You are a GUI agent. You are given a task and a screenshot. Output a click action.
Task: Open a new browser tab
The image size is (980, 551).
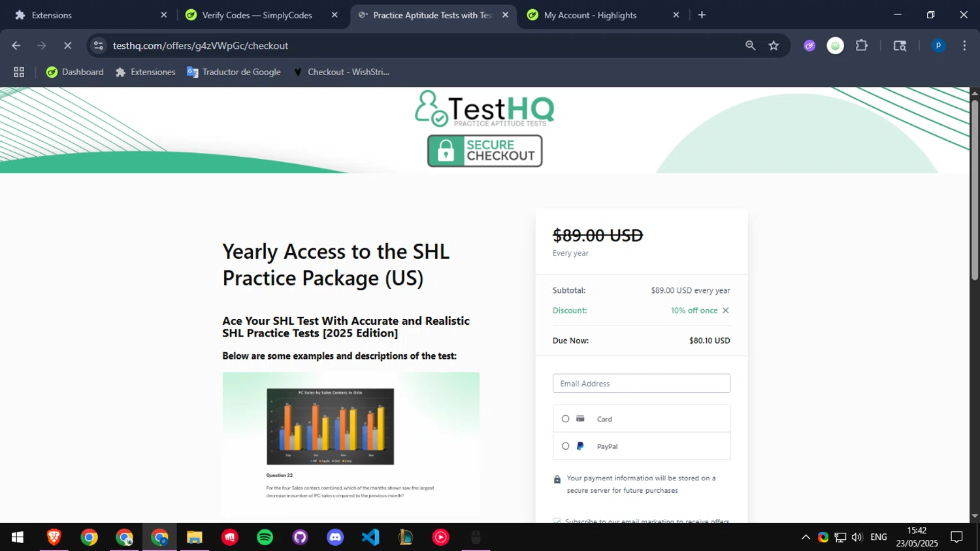[702, 15]
